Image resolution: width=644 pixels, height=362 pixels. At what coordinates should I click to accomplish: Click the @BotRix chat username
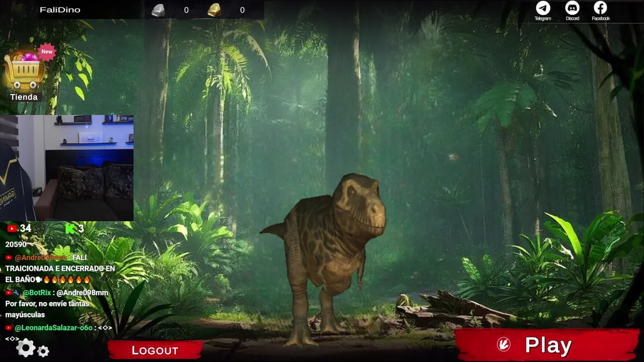click(37, 293)
